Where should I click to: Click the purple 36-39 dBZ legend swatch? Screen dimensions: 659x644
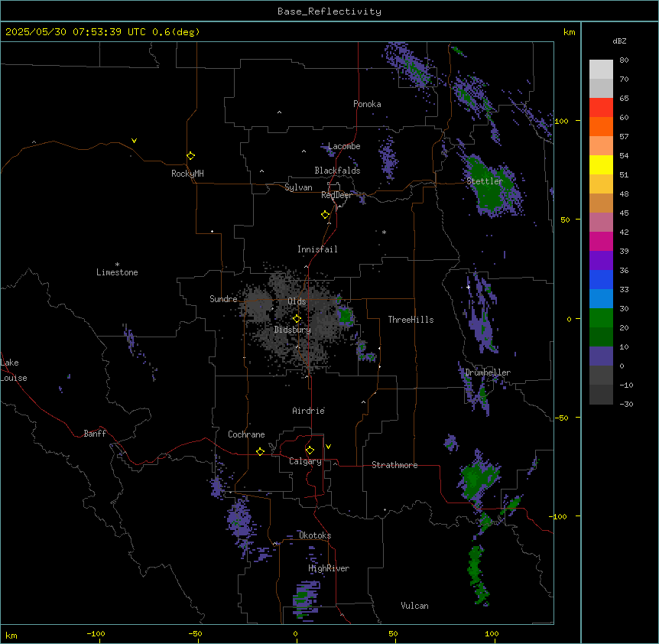pyautogui.click(x=601, y=261)
